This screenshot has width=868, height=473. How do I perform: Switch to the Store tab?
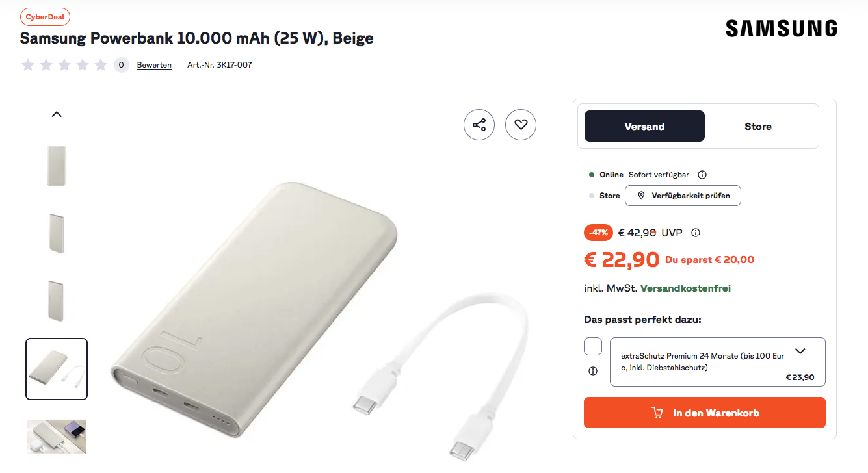[x=758, y=126]
